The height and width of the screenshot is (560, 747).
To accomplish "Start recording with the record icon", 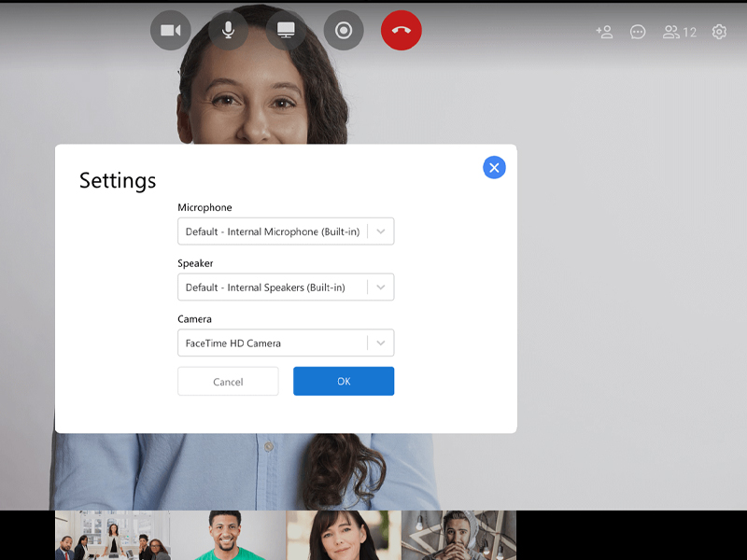I will pos(344,31).
